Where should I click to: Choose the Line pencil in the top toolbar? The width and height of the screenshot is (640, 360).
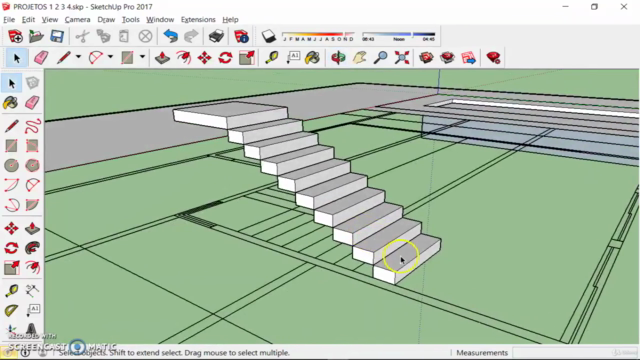coord(63,58)
